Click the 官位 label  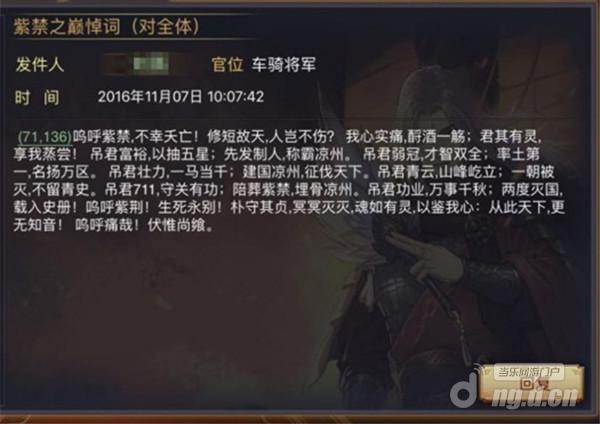227,65
